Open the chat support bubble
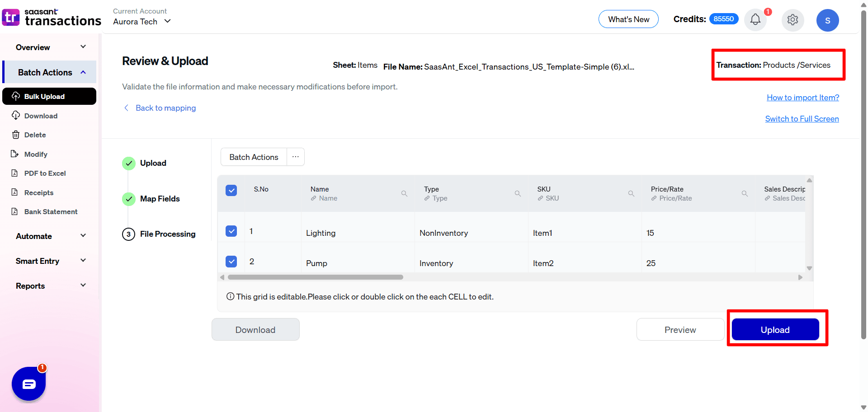 28,384
